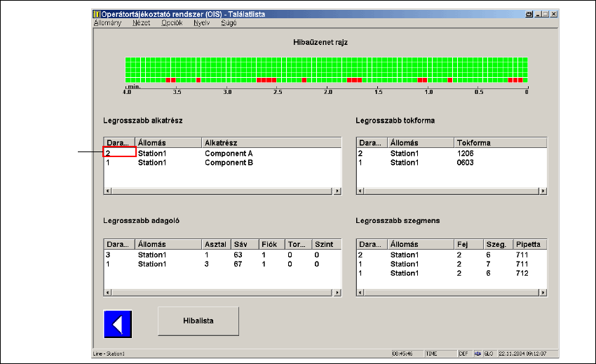The width and height of the screenshot is (596, 364).
Task: Click the OIS application icon in title bar
Action: coord(97,14)
